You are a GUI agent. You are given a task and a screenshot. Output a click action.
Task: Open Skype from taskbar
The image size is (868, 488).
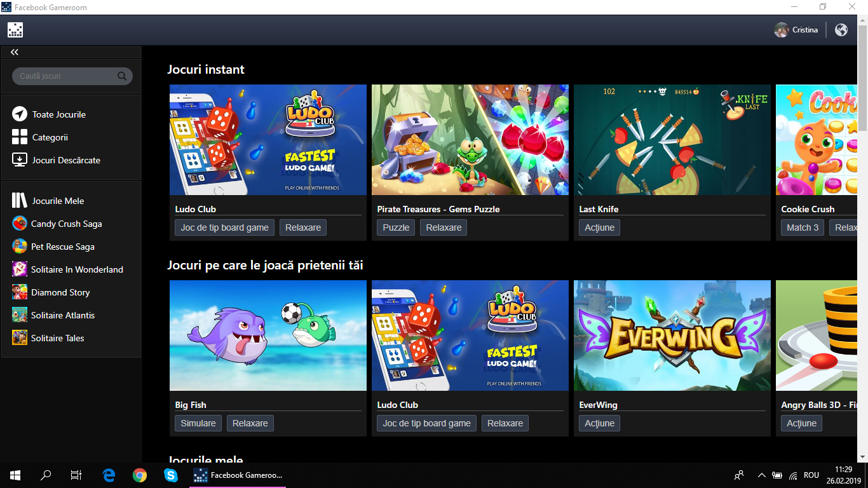[x=170, y=475]
